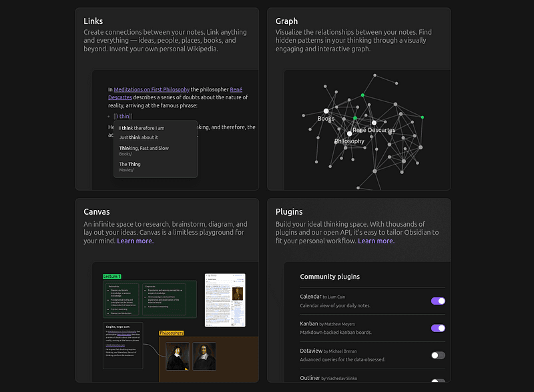Click Learn more in the Canvas section
534x392 pixels.
pos(136,241)
